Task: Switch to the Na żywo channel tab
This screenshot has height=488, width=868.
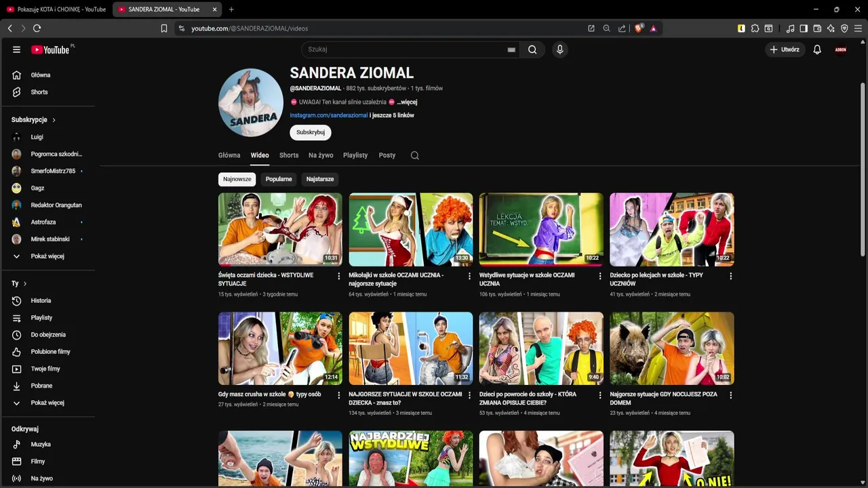Action: point(321,155)
